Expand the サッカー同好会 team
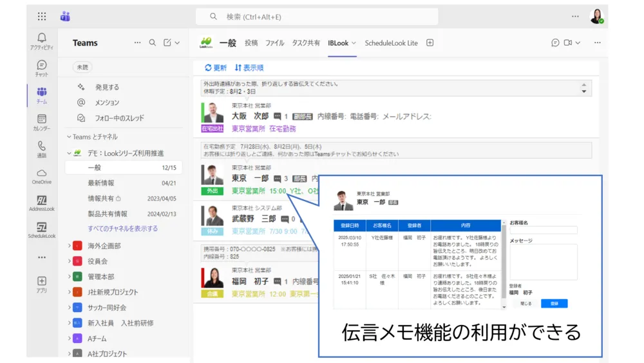644x363 pixels. point(69,308)
